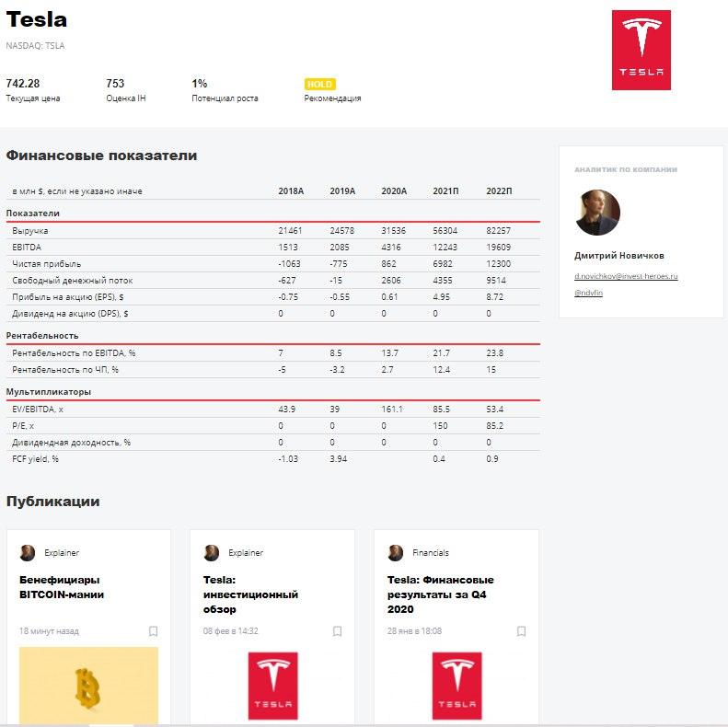728x727 pixels.
Task: Click the 08 фев в 14:32 timestamp
Action: click(x=231, y=631)
